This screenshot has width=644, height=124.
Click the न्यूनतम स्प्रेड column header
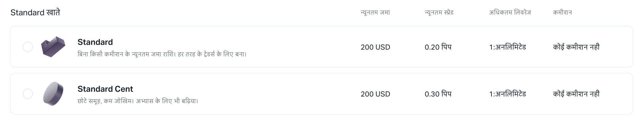(x=439, y=13)
